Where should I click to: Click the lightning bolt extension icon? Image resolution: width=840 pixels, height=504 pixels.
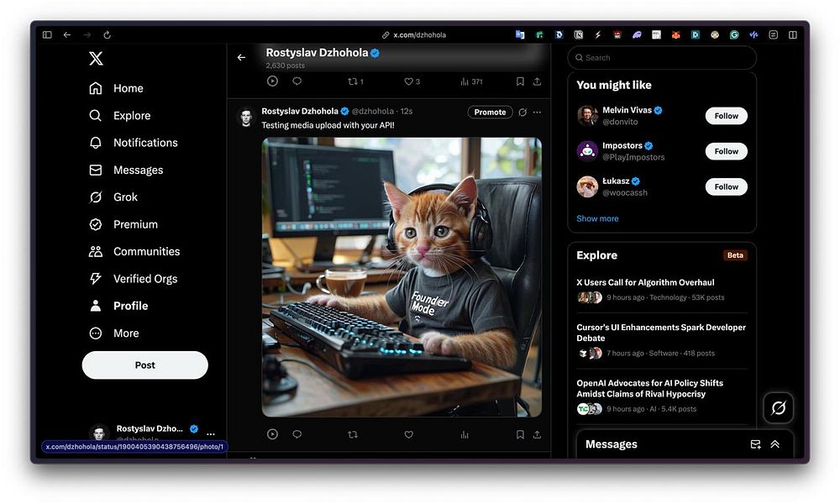(x=598, y=34)
